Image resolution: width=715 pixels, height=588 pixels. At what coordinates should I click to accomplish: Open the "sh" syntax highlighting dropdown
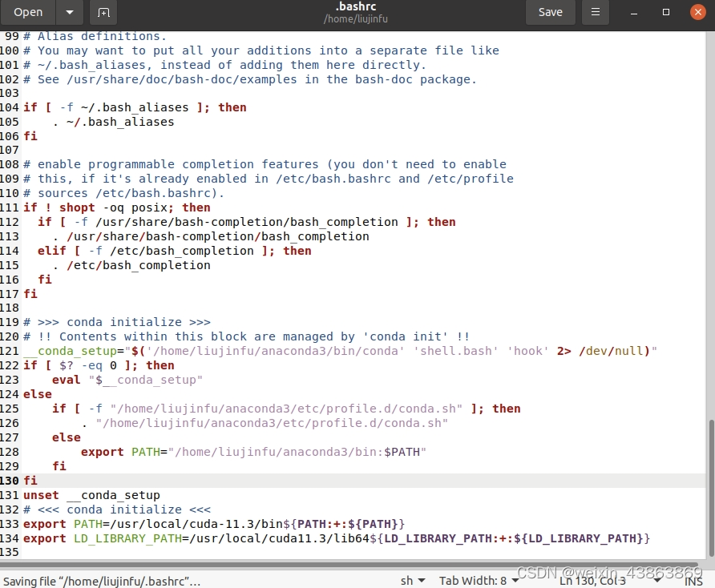click(411, 580)
